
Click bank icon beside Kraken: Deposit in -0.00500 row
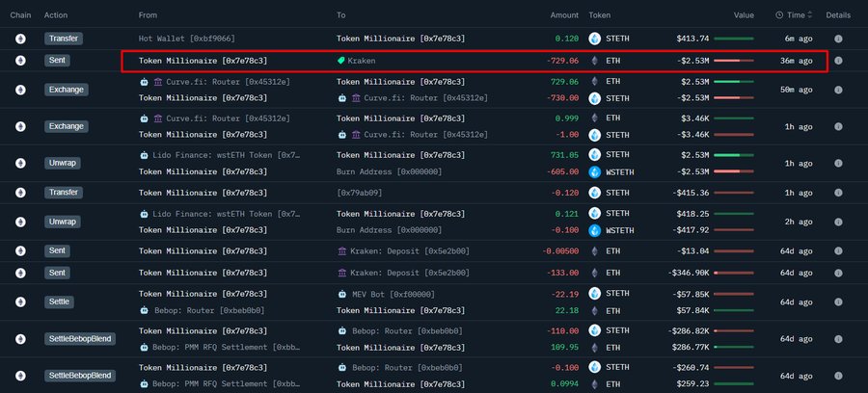[341, 251]
